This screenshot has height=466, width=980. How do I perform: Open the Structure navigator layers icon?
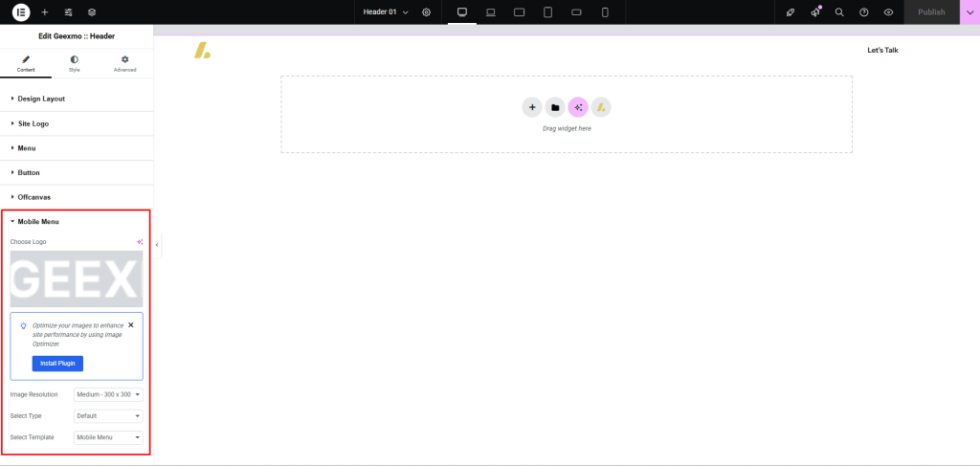(92, 12)
